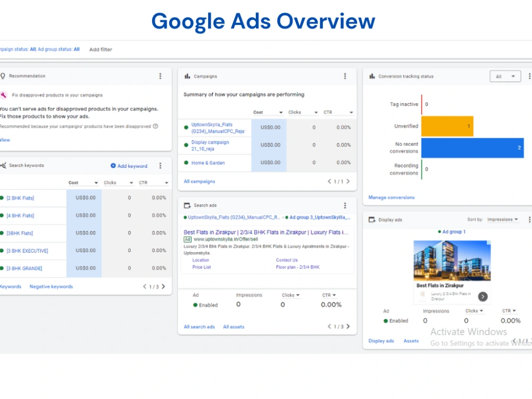Click the Ad badge in search ad preview
Image resolution: width=532 pixels, height=399 pixels.
pyautogui.click(x=188, y=239)
